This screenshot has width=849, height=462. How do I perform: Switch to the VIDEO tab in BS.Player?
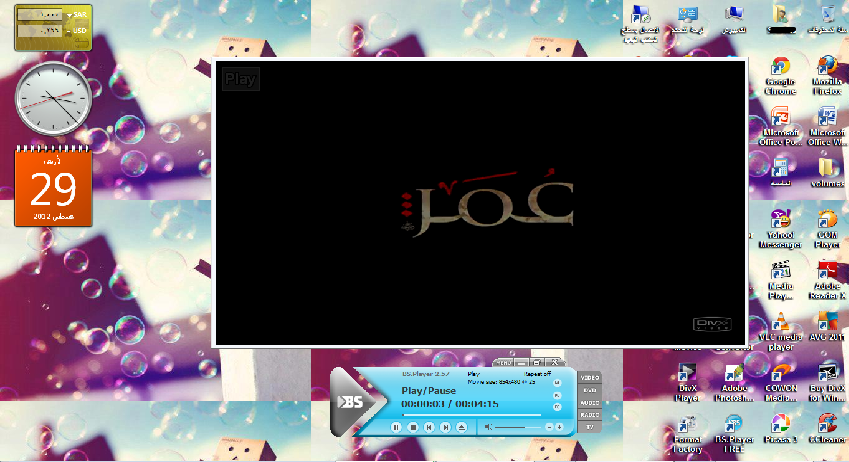tap(590, 378)
